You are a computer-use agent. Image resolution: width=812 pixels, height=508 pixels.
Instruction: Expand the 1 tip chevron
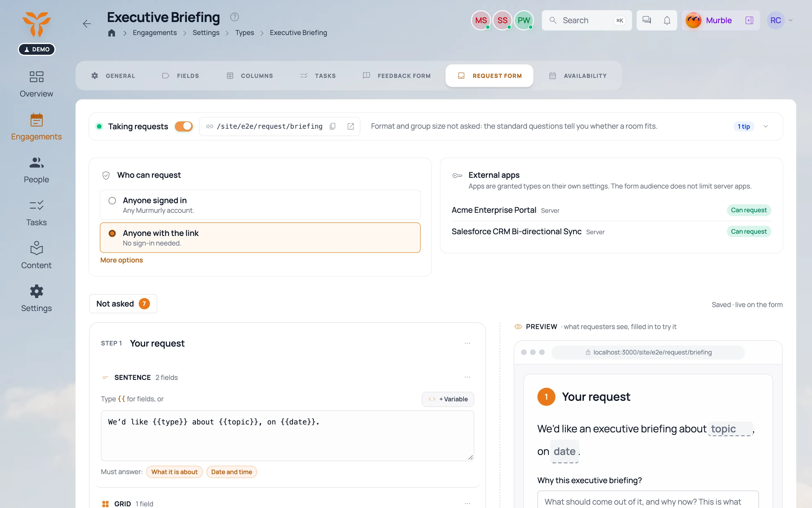point(766,126)
